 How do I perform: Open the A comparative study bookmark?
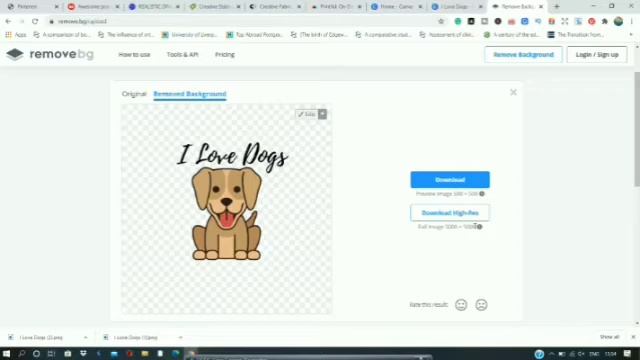pos(384,35)
